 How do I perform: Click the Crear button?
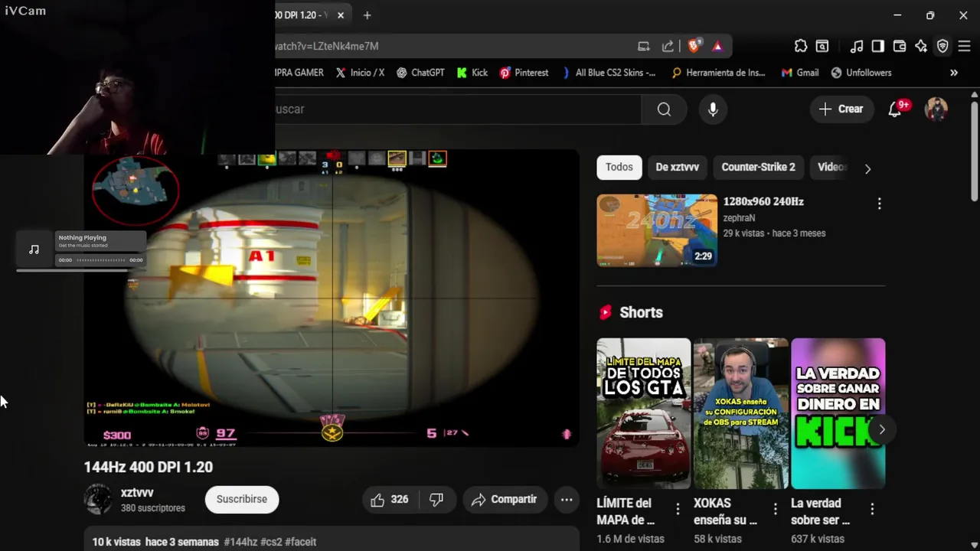point(841,109)
